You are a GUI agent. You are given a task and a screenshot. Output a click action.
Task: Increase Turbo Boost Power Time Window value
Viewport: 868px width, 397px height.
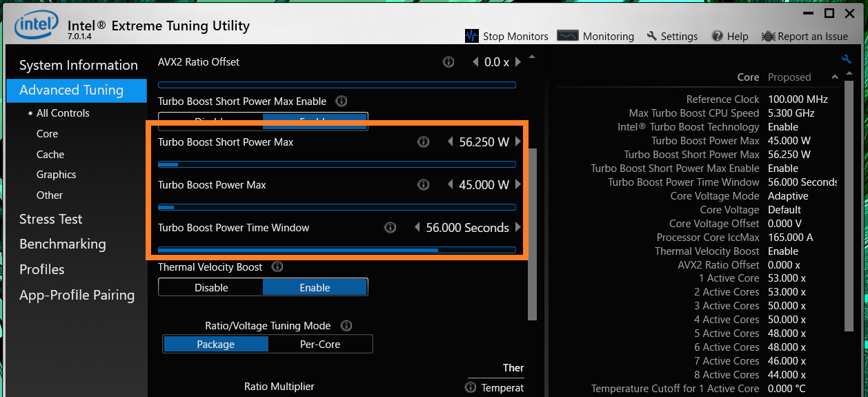[518, 228]
